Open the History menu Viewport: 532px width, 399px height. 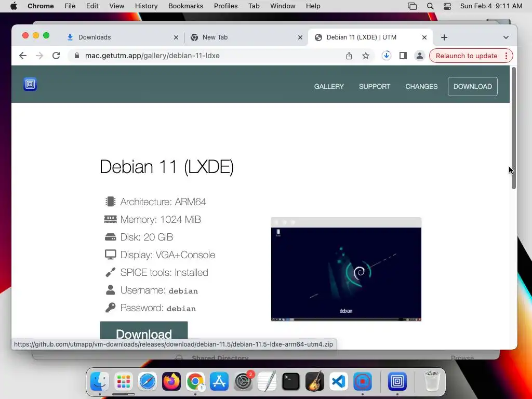coord(146,6)
